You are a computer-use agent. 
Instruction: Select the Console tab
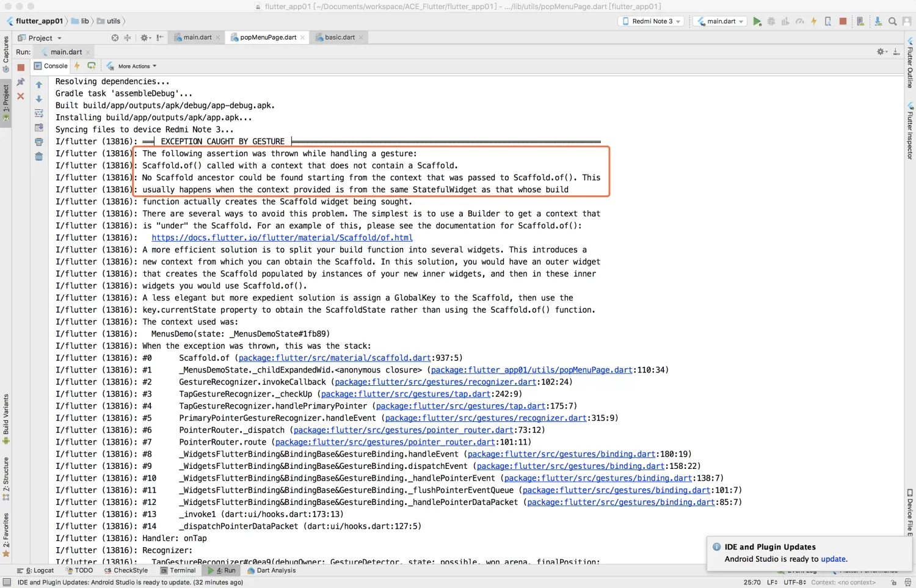[x=51, y=66]
